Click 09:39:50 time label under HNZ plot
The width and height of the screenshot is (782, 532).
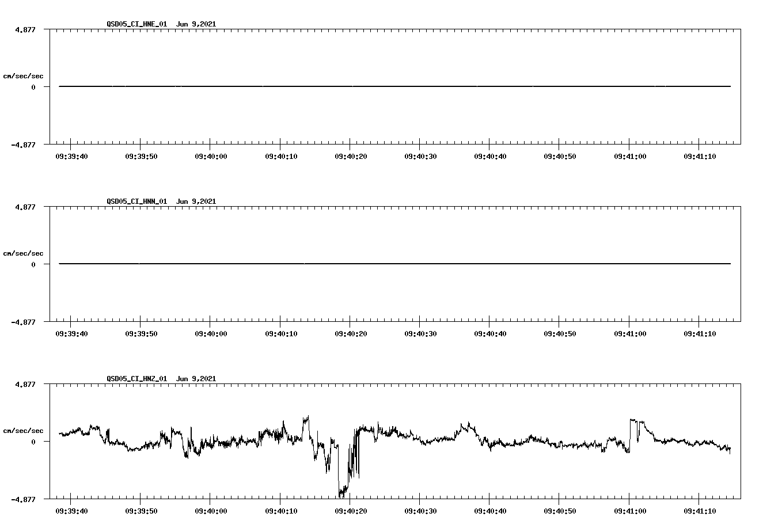tap(141, 511)
